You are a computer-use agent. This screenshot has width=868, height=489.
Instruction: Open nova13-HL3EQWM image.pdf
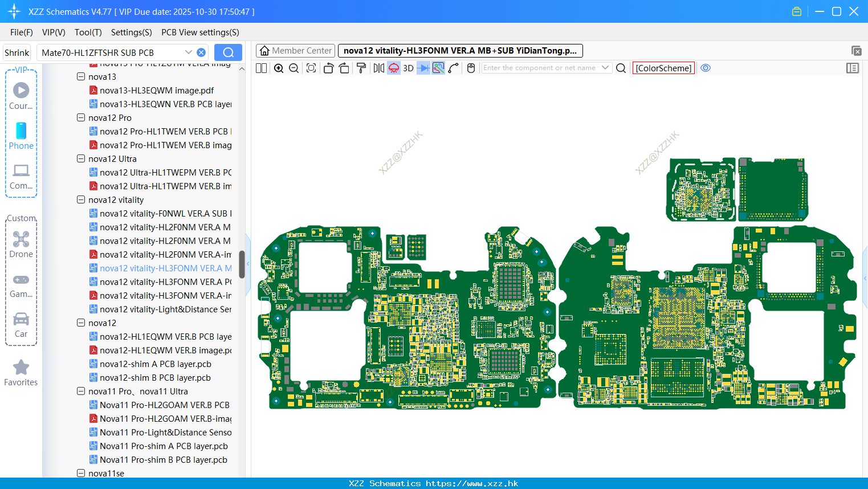pyautogui.click(x=152, y=90)
